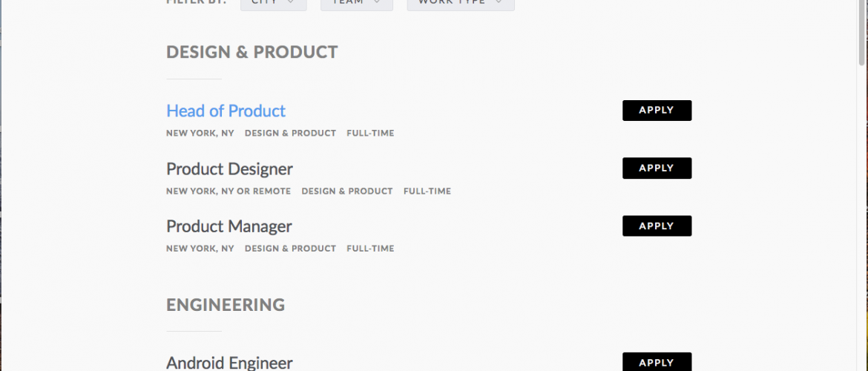Open the City filter dropdown
Viewport: 868px width, 371px height.
click(x=273, y=4)
